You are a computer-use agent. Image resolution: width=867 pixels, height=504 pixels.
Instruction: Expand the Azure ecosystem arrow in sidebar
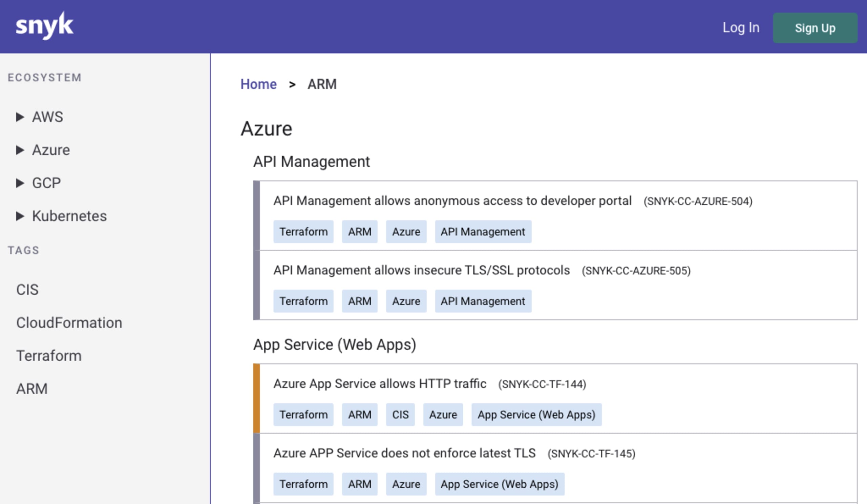click(20, 150)
